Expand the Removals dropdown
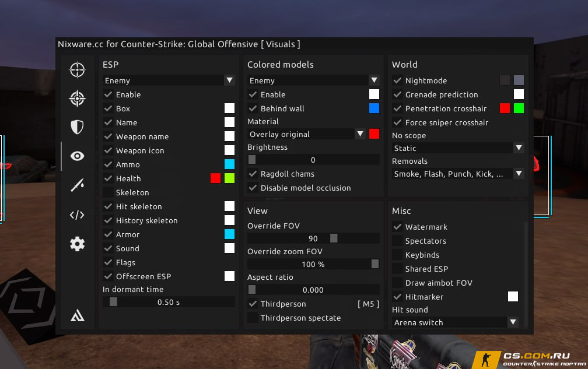The height and width of the screenshot is (369, 588). [459, 174]
